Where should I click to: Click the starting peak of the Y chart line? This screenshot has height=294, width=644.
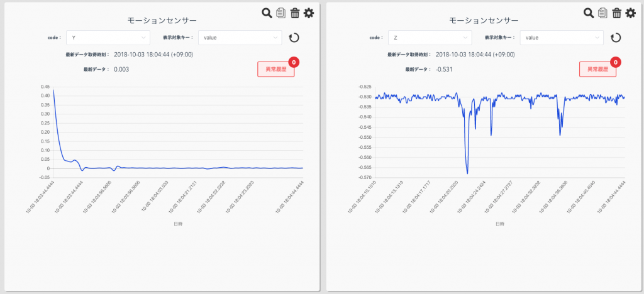point(53,90)
